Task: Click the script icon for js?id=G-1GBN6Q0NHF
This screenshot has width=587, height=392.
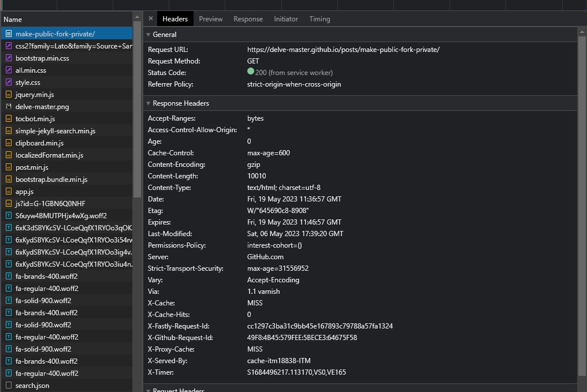Action: click(x=9, y=203)
